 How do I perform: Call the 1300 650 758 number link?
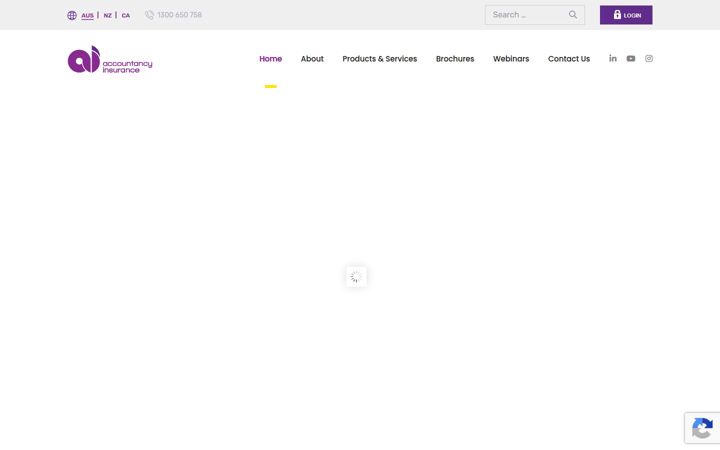[180, 15]
